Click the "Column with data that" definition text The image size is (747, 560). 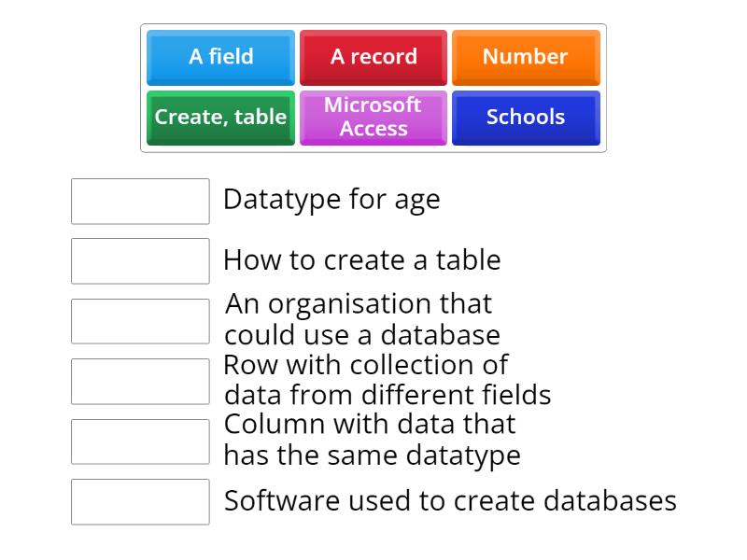pyautogui.click(x=370, y=425)
